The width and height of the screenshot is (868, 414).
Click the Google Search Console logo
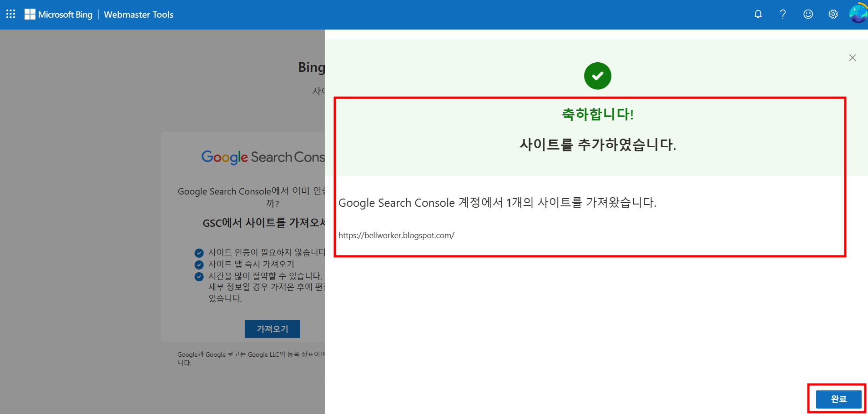coord(263,157)
